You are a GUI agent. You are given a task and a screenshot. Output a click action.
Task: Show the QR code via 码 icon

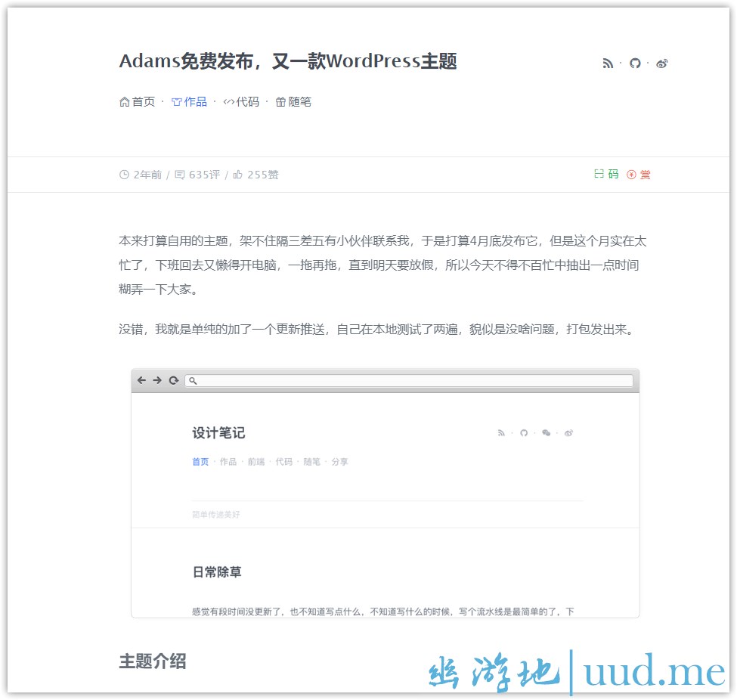(x=606, y=175)
